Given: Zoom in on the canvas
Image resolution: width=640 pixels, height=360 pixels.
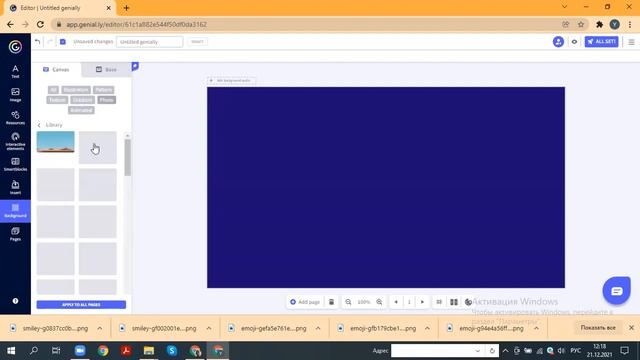Looking at the screenshot, I should coord(379,302).
